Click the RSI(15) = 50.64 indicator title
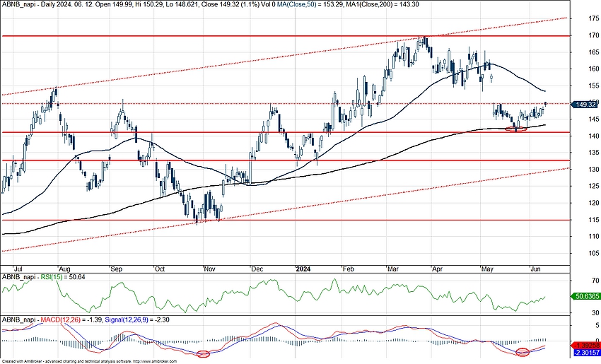601x364 pixels. pos(43,276)
